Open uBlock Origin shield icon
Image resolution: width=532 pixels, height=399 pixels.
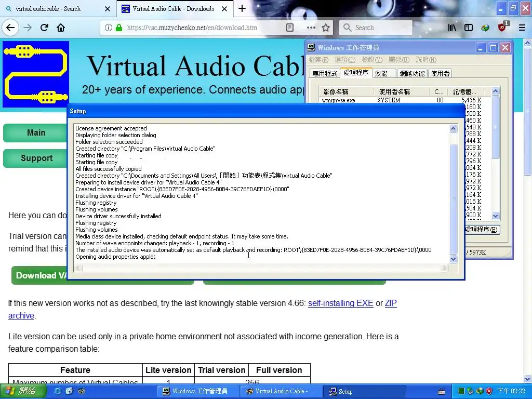click(502, 27)
